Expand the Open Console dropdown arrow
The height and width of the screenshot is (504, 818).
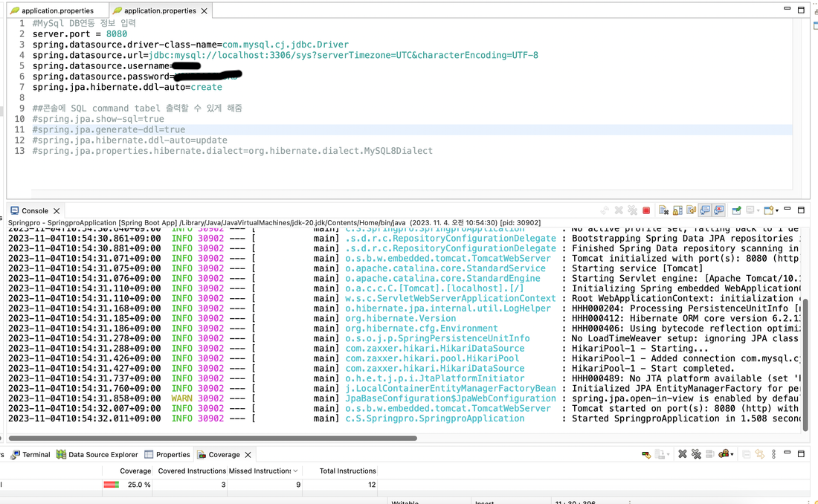[x=777, y=211]
